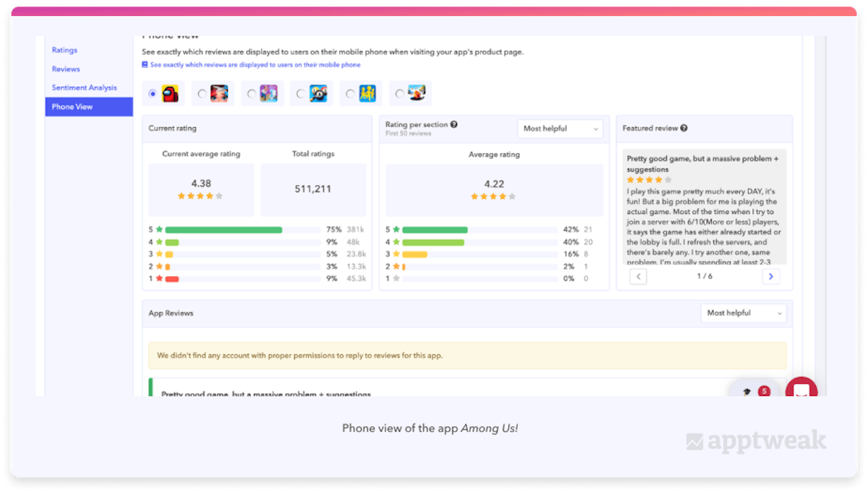Click the 8 Ball Pool app icon
The image size is (868, 493).
318,93
